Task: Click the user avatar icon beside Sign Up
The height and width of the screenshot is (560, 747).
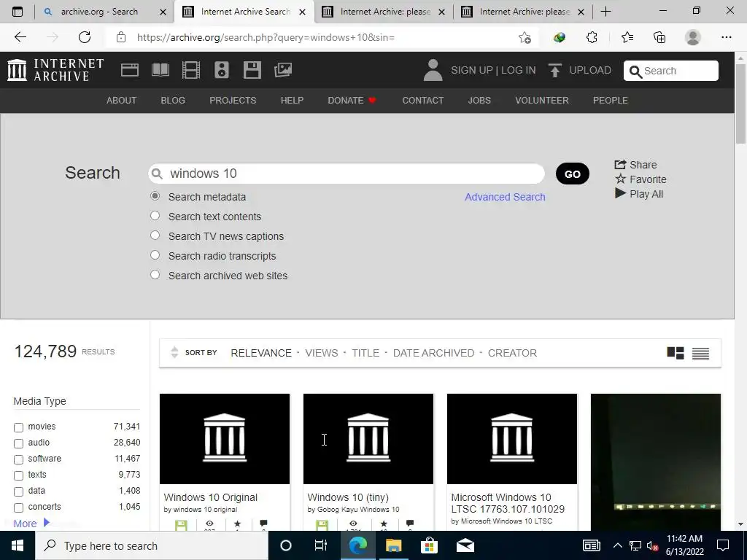Action: pos(433,70)
